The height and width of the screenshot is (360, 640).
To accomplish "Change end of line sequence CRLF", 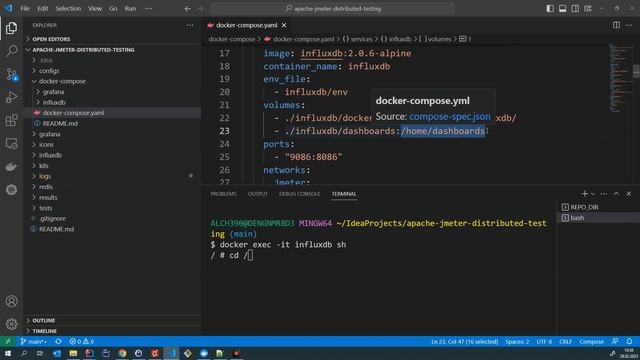I will pyautogui.click(x=565, y=341).
